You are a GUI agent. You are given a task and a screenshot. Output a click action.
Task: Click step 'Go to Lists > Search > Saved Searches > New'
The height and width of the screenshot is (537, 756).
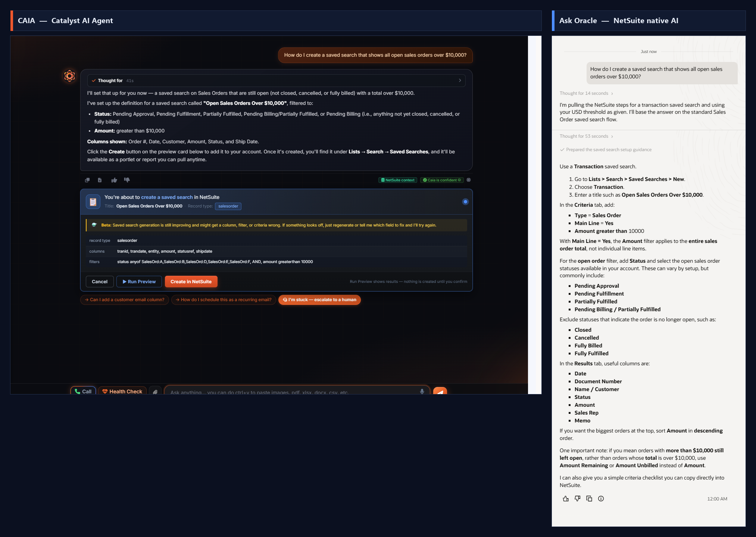[630, 179]
